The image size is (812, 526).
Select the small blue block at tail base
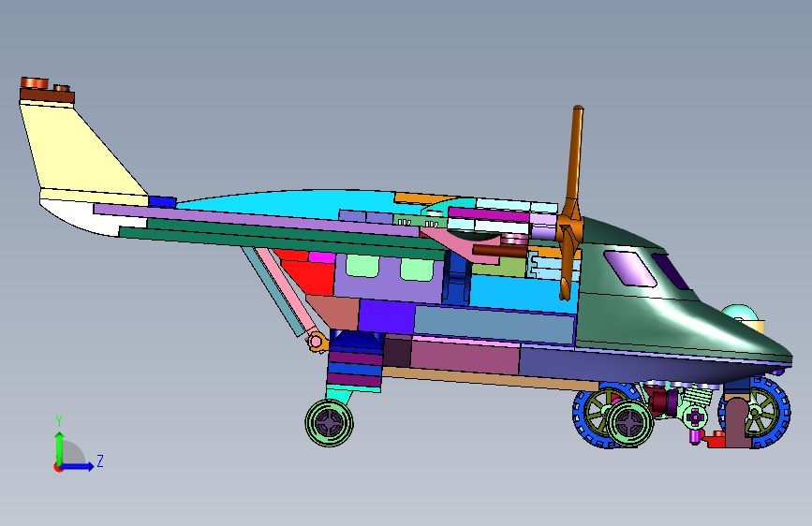pos(162,201)
